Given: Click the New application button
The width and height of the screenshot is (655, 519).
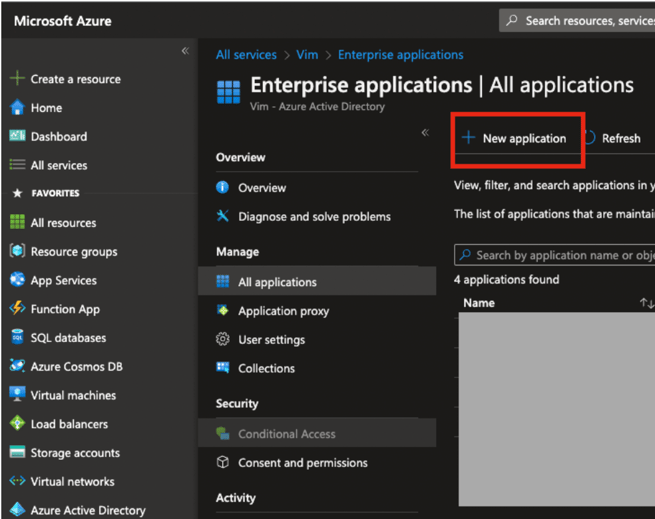Looking at the screenshot, I should [514, 138].
